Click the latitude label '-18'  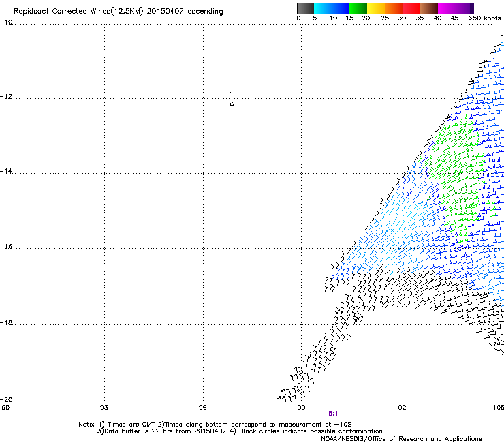pos(6,322)
